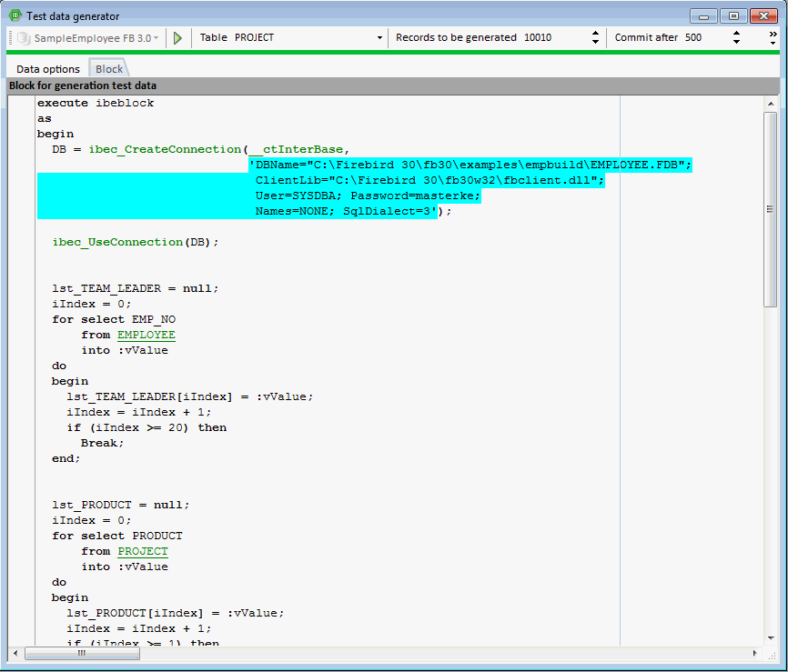The height and width of the screenshot is (672, 788).
Task: Click the database icon beside SampleEmployee
Action: click(24, 38)
